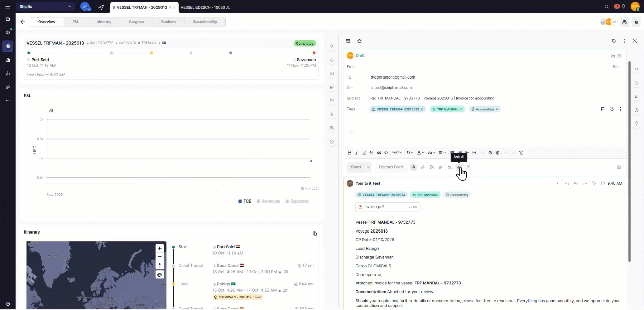Open the Font family dropdown

click(x=397, y=153)
